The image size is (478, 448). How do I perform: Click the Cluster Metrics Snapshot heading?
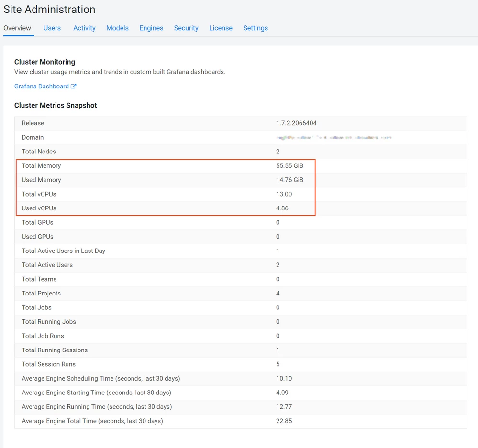56,105
